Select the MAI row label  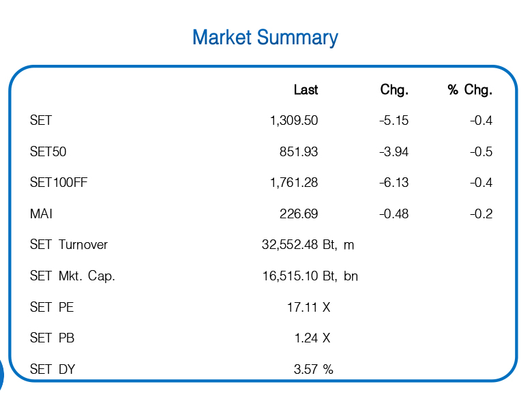41,214
